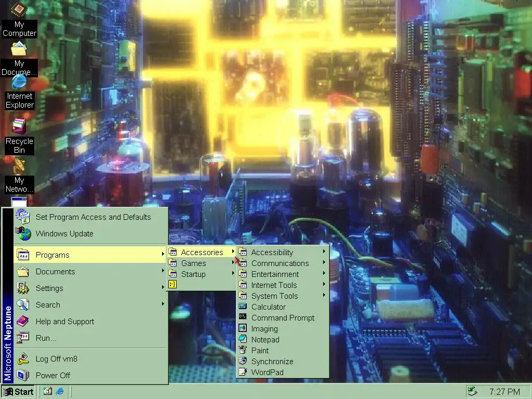The width and height of the screenshot is (532, 399).
Task: Choose Log Off vm8
Action: tap(90, 358)
